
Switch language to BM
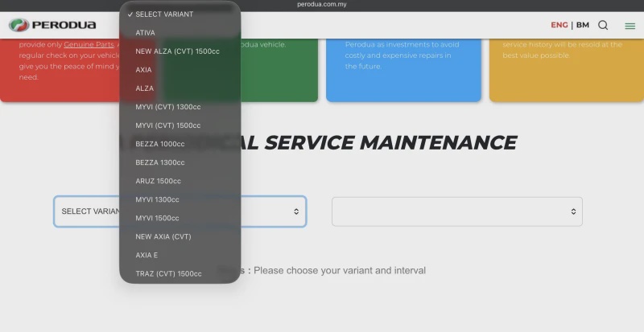pyautogui.click(x=582, y=25)
